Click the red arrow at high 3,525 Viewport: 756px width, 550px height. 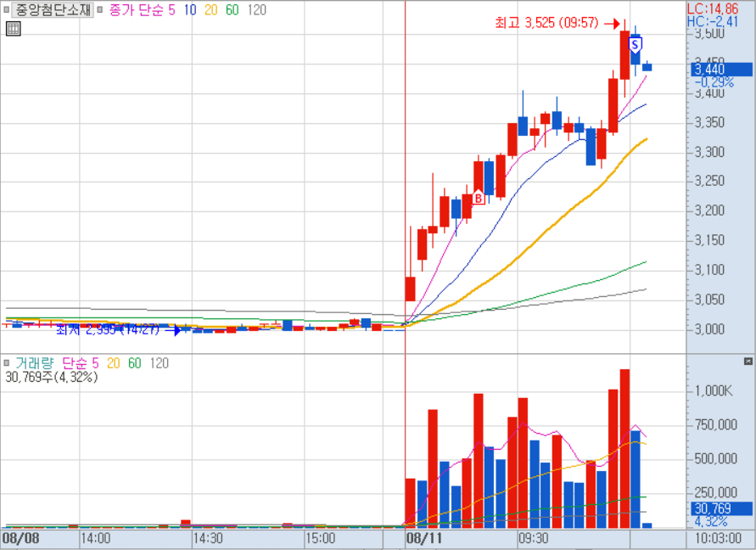(x=615, y=24)
